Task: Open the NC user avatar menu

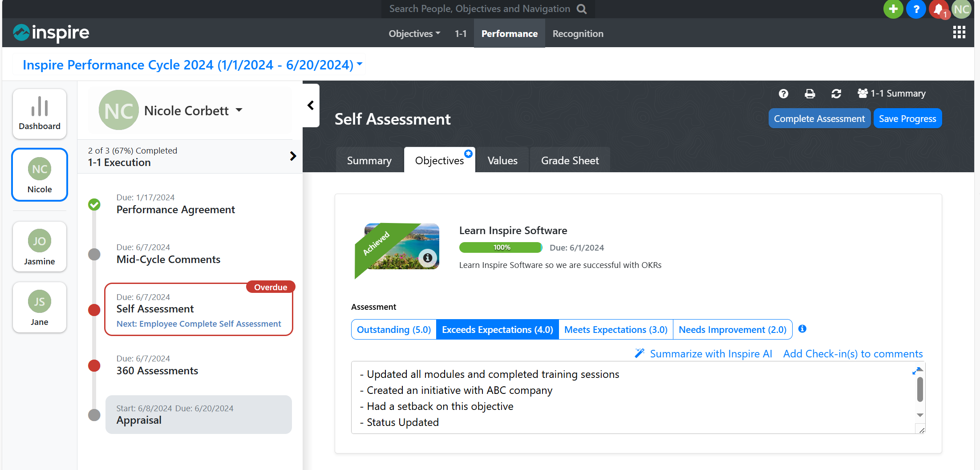Action: (961, 9)
